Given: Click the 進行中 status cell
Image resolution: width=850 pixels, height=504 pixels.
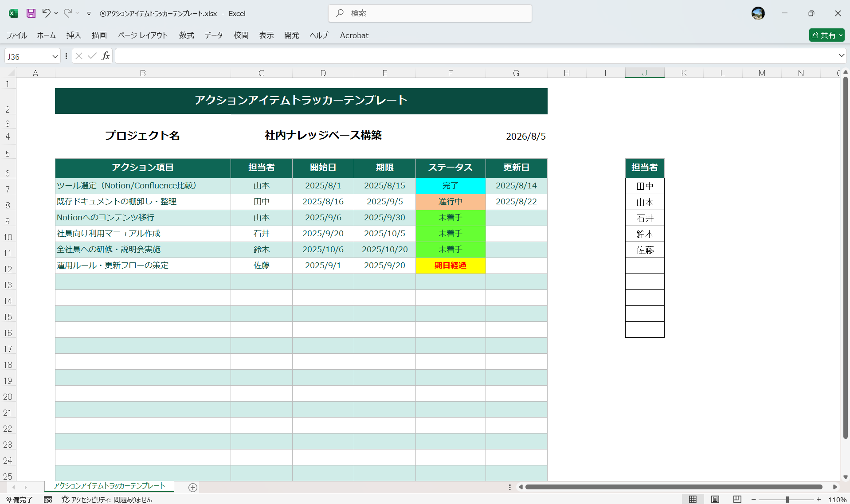Looking at the screenshot, I should [x=450, y=202].
